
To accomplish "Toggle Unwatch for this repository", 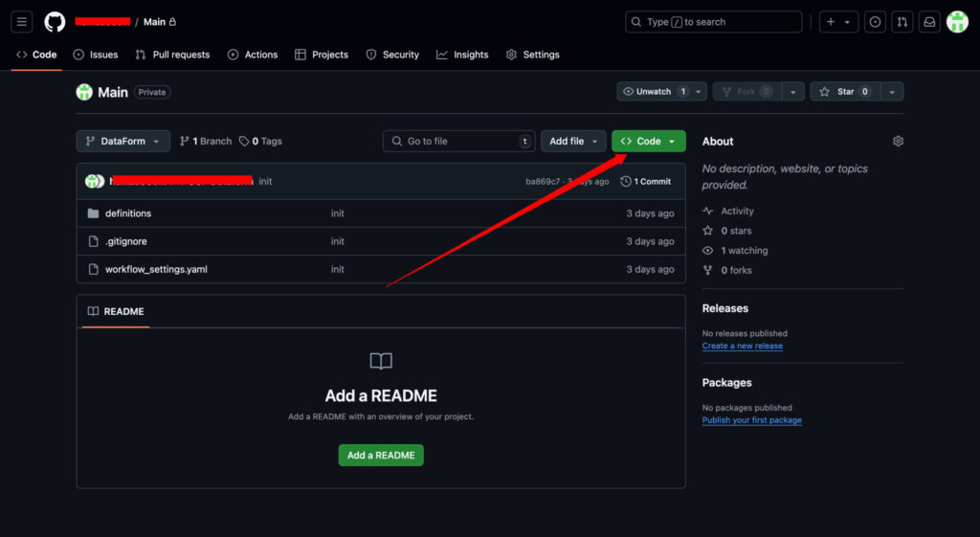I will point(653,92).
